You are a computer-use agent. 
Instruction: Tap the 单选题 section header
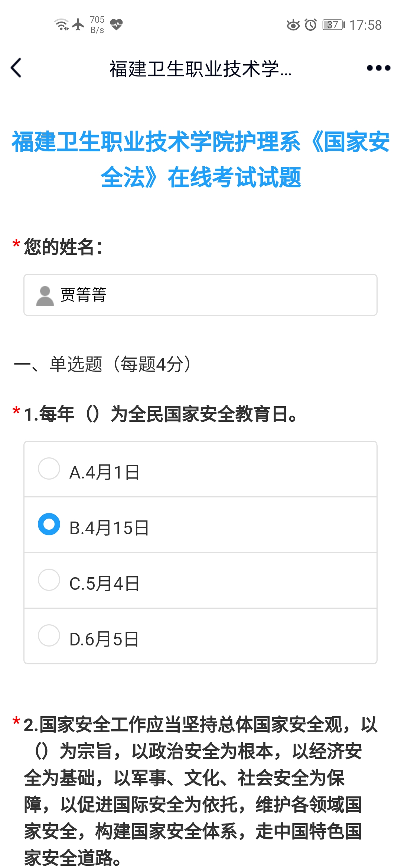coord(102,364)
